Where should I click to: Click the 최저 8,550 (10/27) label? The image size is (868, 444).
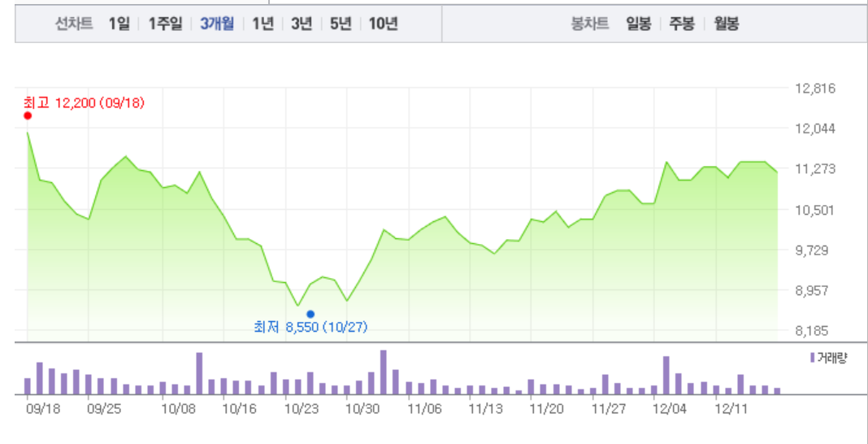point(310,327)
